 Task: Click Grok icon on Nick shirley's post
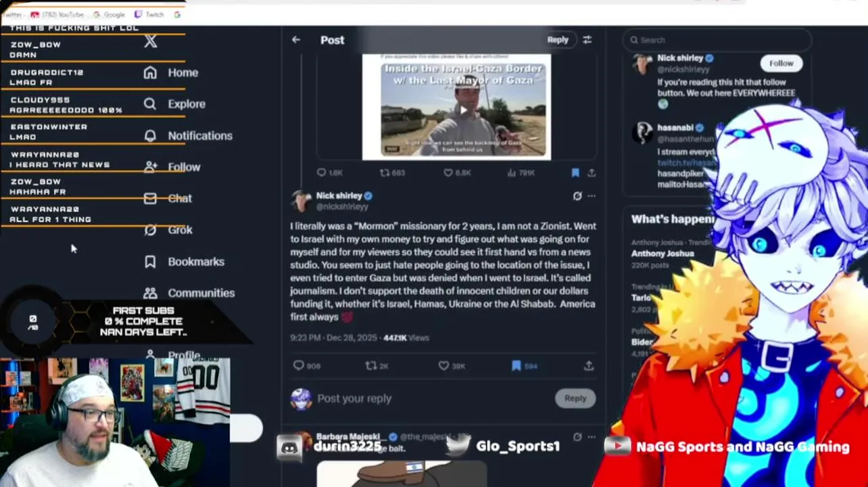click(x=577, y=195)
